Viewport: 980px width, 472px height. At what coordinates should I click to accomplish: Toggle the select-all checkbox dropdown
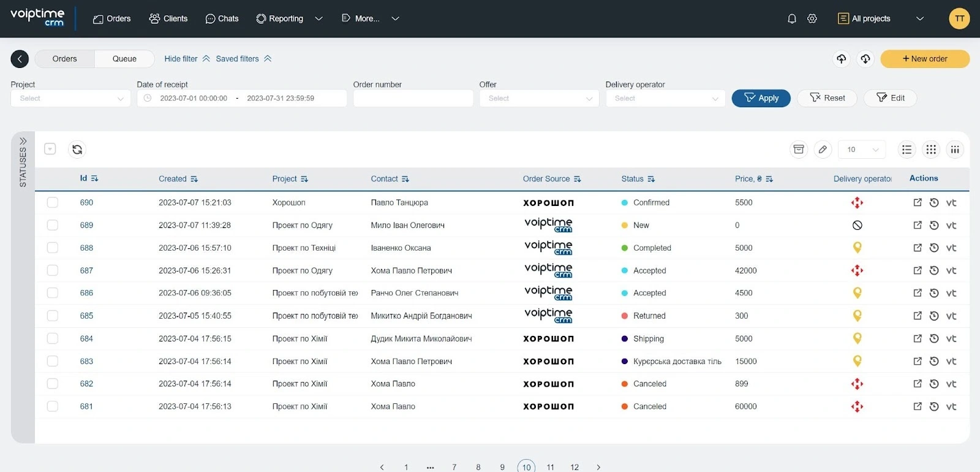coord(50,149)
